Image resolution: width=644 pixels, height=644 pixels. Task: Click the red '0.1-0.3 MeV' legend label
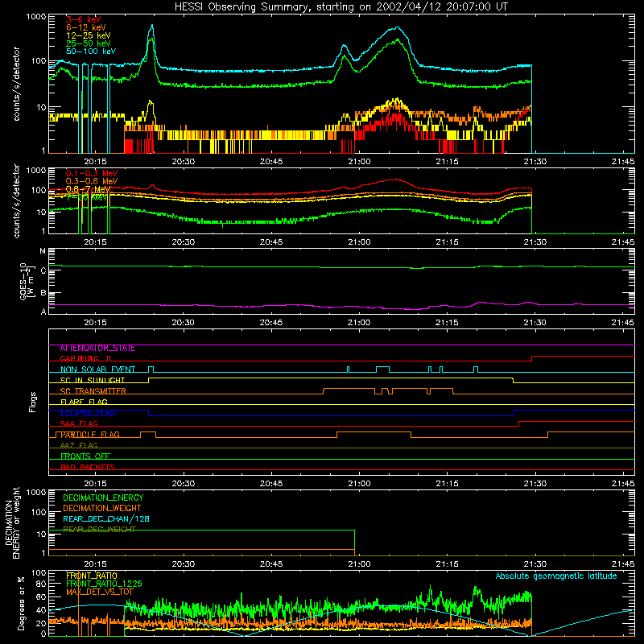pos(92,173)
